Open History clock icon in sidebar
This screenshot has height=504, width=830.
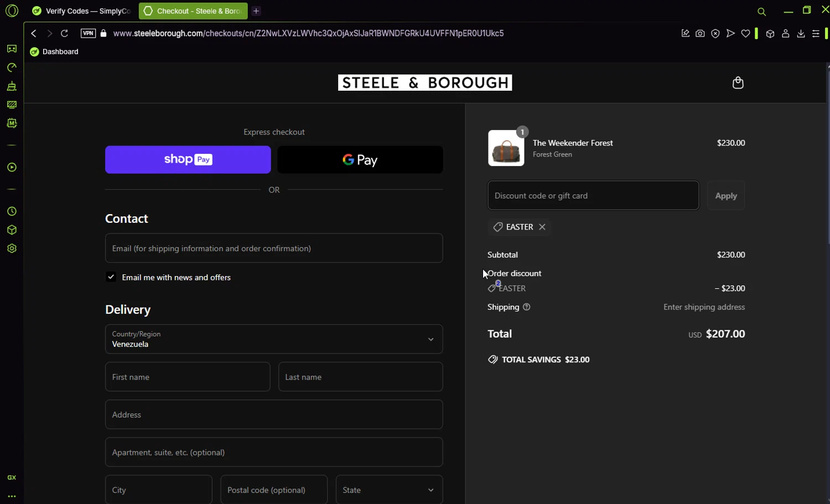pos(12,211)
